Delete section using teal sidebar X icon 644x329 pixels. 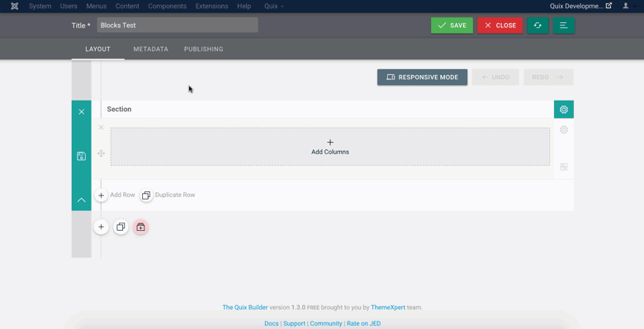coord(81,111)
